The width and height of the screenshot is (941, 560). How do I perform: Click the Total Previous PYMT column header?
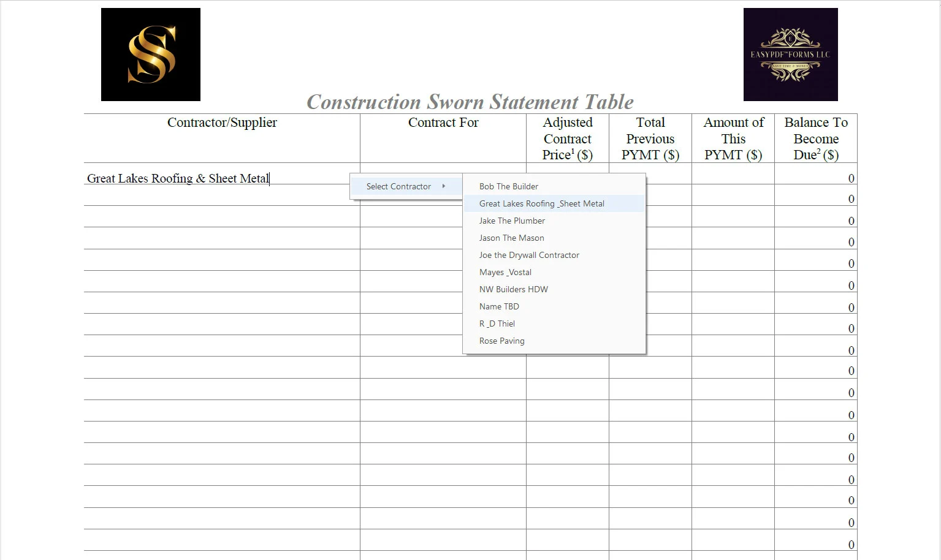(650, 138)
